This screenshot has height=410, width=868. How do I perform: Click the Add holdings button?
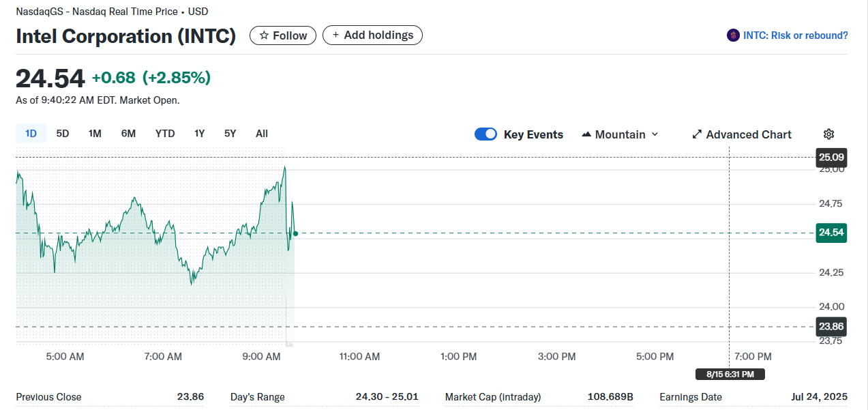click(x=372, y=35)
